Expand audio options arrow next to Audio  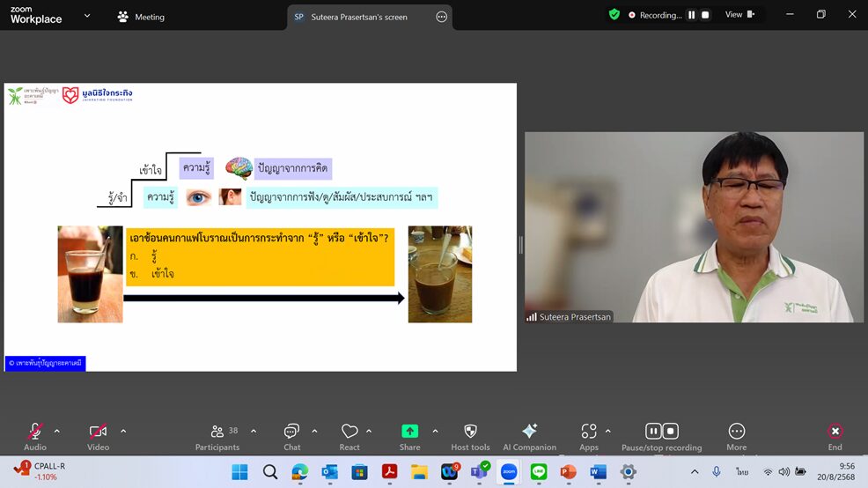click(x=57, y=431)
